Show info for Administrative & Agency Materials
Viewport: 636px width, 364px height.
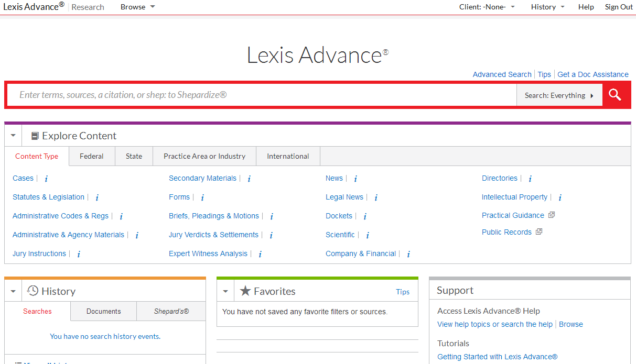click(137, 235)
